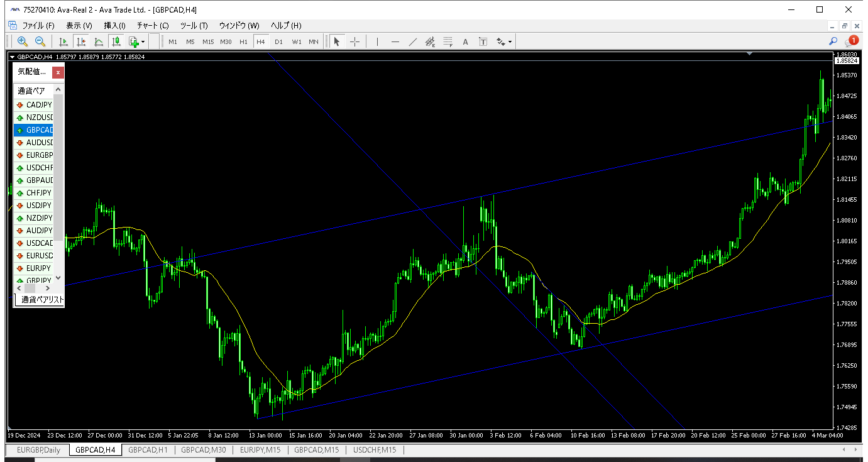Screen dimensions: 868x462
Task: Switch to EURJPY,M15 chart tab
Action: click(x=260, y=450)
